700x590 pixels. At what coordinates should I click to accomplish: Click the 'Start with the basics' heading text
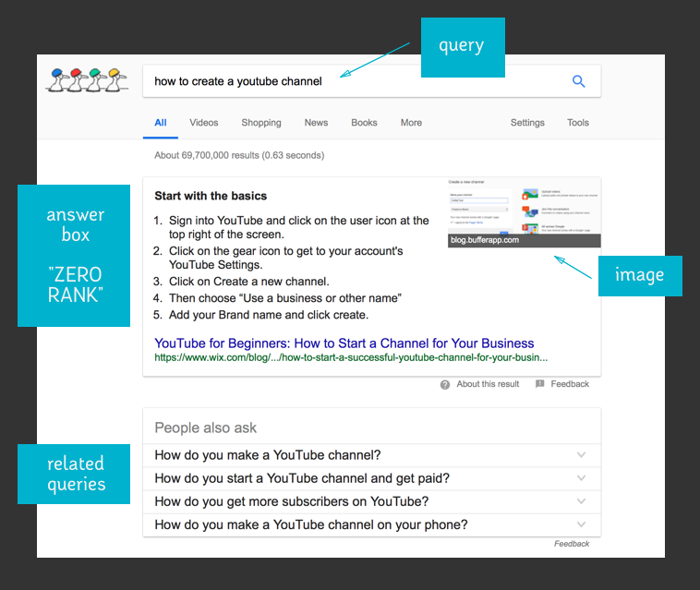tap(211, 196)
